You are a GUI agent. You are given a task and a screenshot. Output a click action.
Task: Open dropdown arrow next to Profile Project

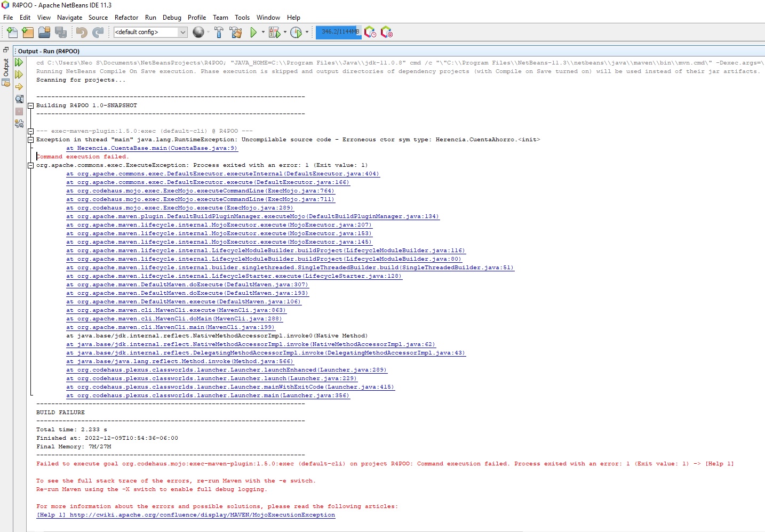(x=307, y=33)
